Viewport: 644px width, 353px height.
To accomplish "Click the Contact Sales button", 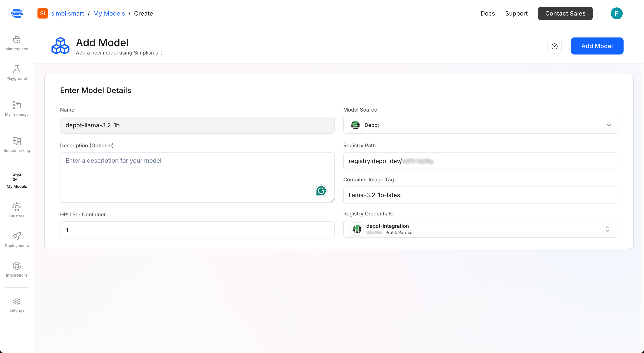I will (x=565, y=13).
